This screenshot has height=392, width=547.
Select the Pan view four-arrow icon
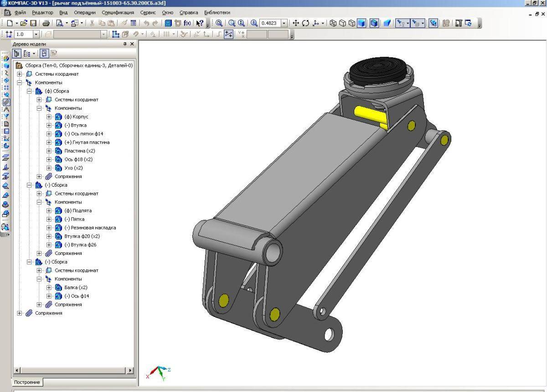tap(295, 23)
